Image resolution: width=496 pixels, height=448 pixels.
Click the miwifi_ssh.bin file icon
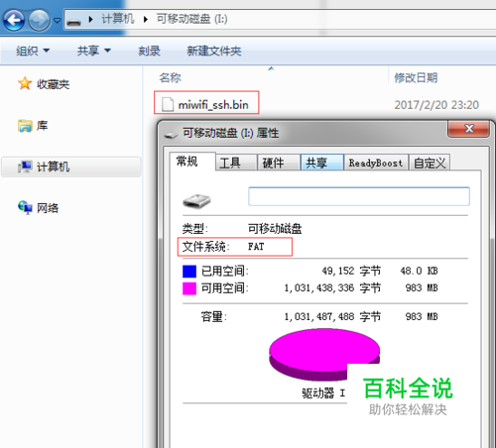click(168, 104)
